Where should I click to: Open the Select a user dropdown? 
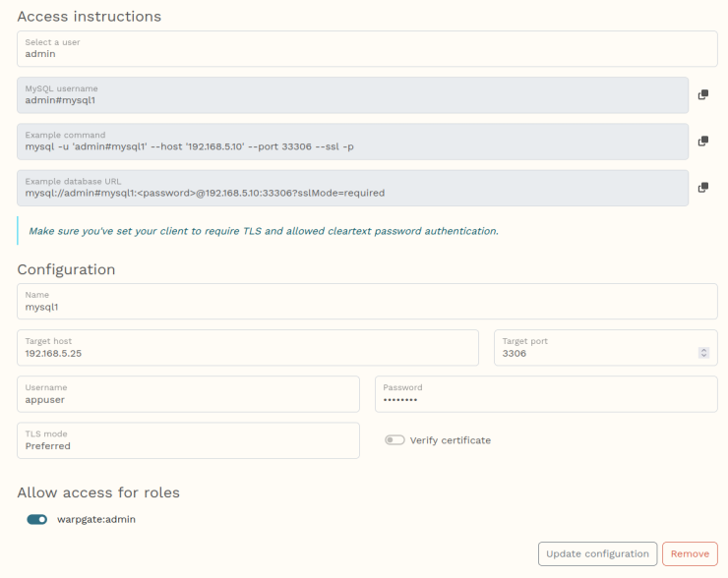tap(366, 48)
